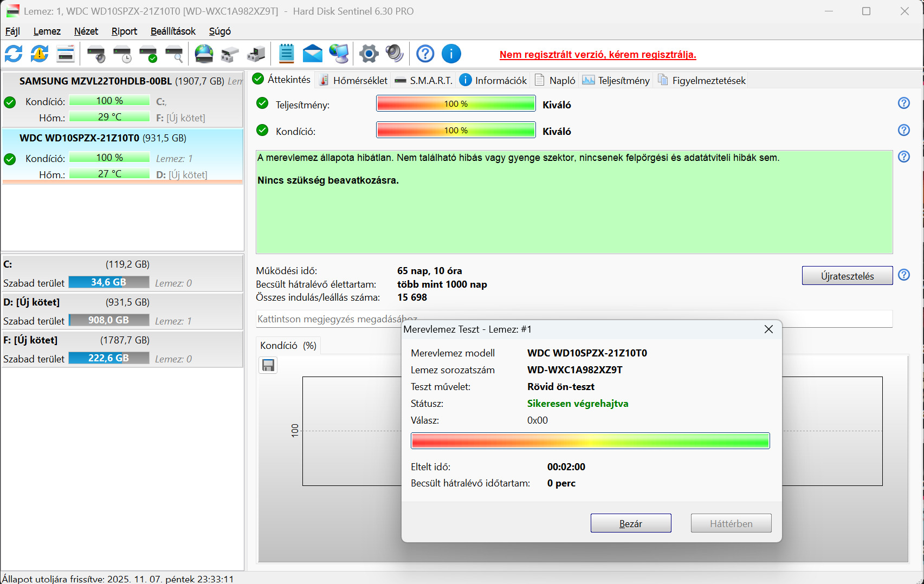Click refresh-with-warning icon in toolbar
Viewport: 924px width, 584px height.
coord(40,54)
